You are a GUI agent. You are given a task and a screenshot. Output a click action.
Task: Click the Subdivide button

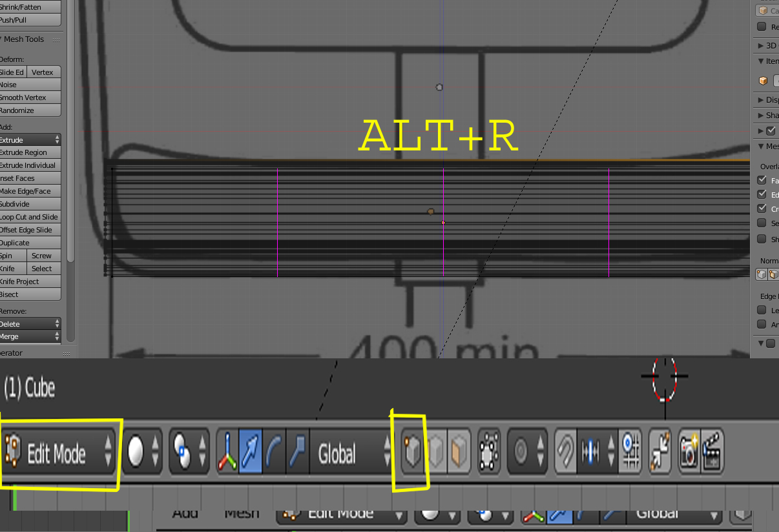(x=30, y=204)
